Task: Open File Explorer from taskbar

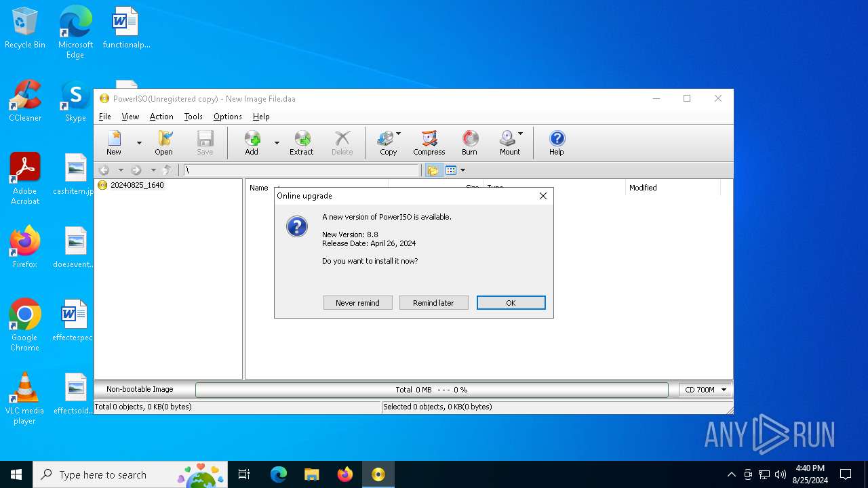Action: 311,474
